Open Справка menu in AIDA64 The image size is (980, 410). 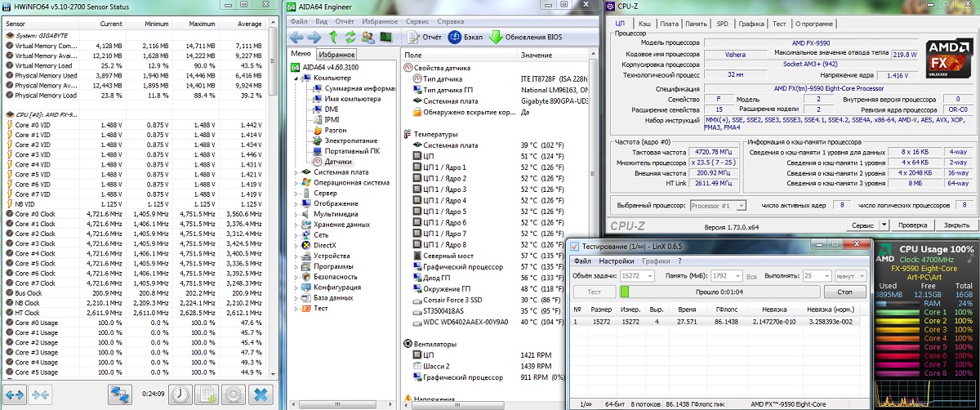450,20
